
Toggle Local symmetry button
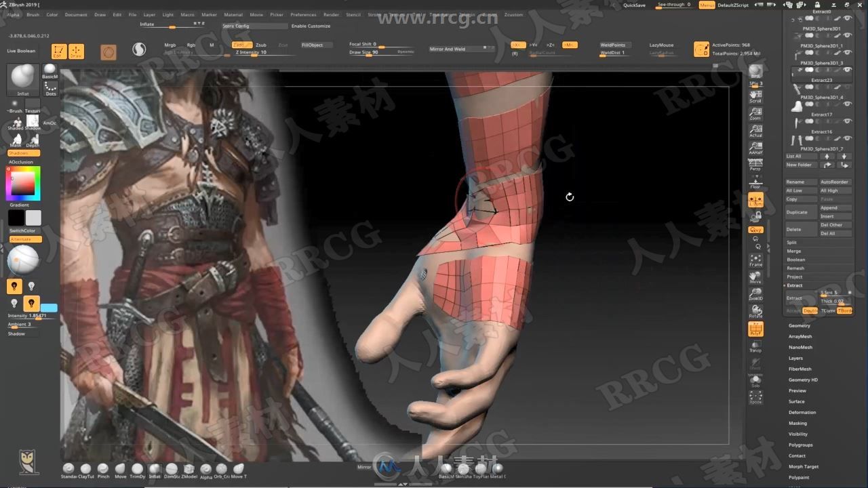tap(755, 200)
